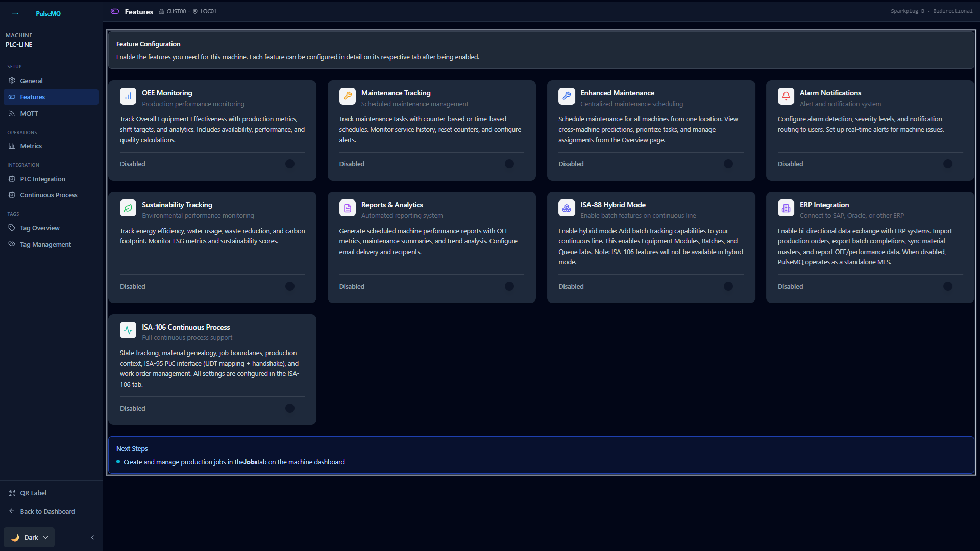Click the Sustainability Tracking leaf icon
This screenshot has width=980, height=551.
(x=128, y=208)
